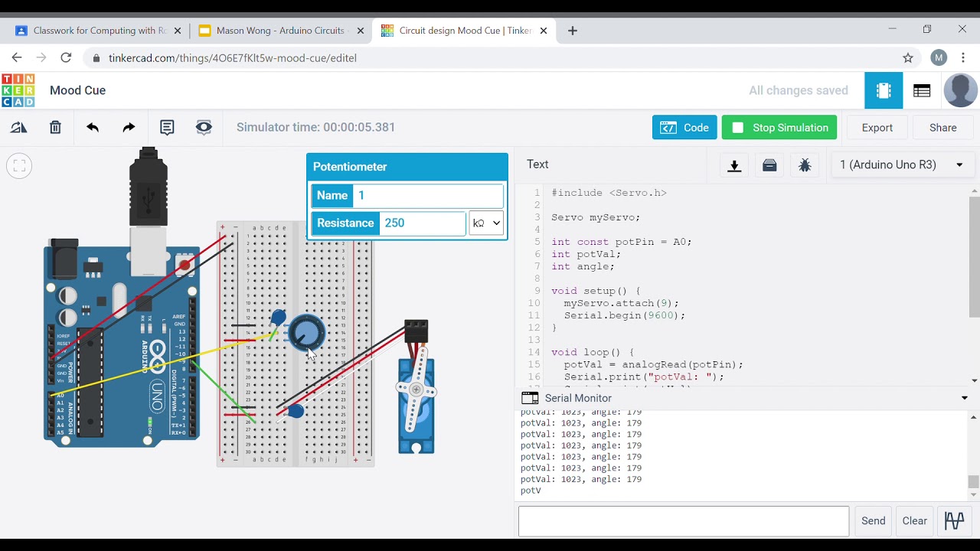Click the serial monitor input box
Image resolution: width=980 pixels, height=551 pixels.
684,521
